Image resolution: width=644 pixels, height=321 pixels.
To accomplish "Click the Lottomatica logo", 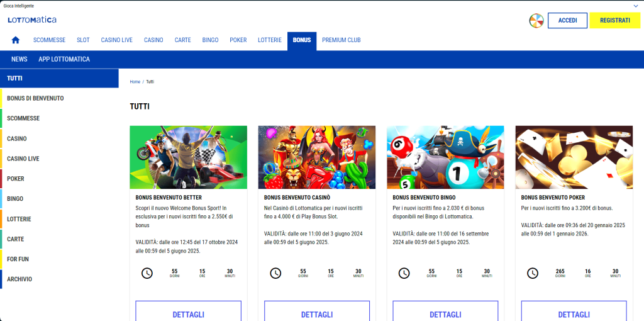I will pos(32,20).
